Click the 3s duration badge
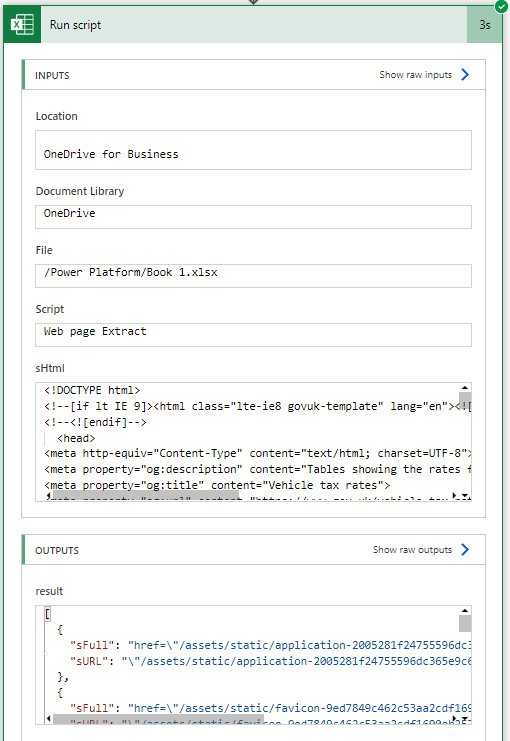 point(484,25)
